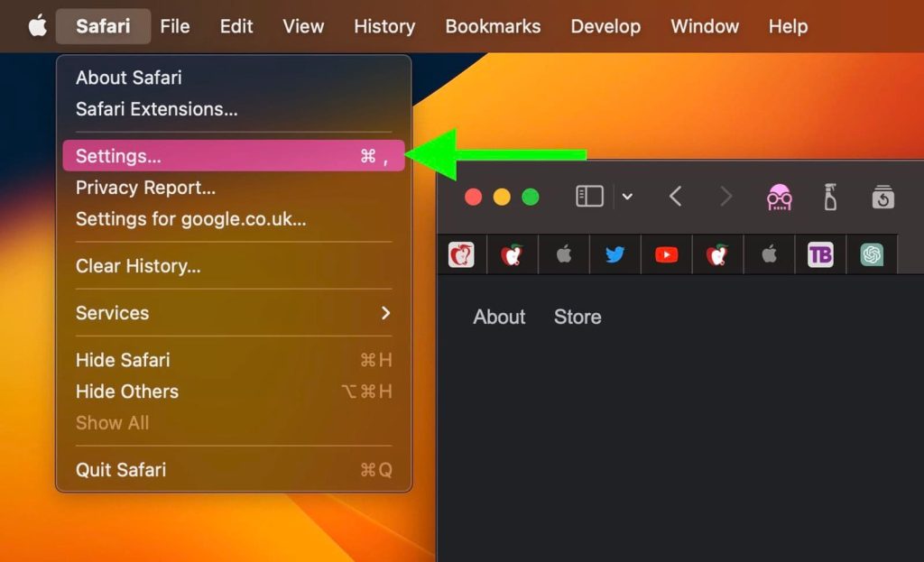Image resolution: width=924 pixels, height=562 pixels.
Task: Select Settings… in the Safari menu
Action: (234, 155)
